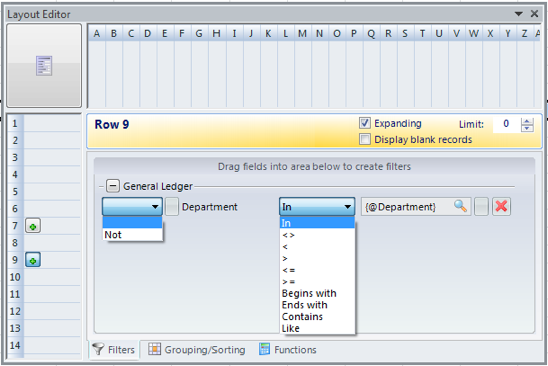This screenshot has width=548, height=366.
Task: Choose >= operator from the list
Action: pyautogui.click(x=317, y=281)
